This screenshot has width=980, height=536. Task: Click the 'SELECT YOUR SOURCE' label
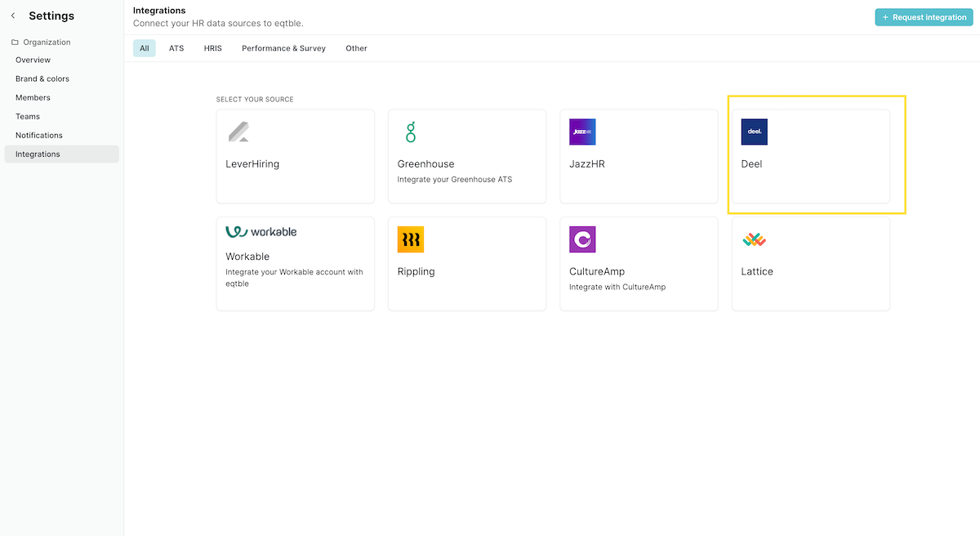pos(255,100)
